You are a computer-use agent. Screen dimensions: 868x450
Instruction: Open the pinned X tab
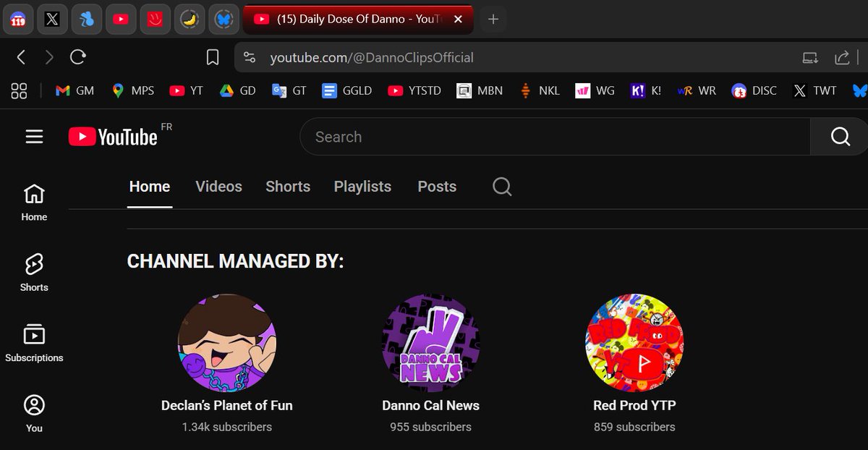tap(52, 20)
